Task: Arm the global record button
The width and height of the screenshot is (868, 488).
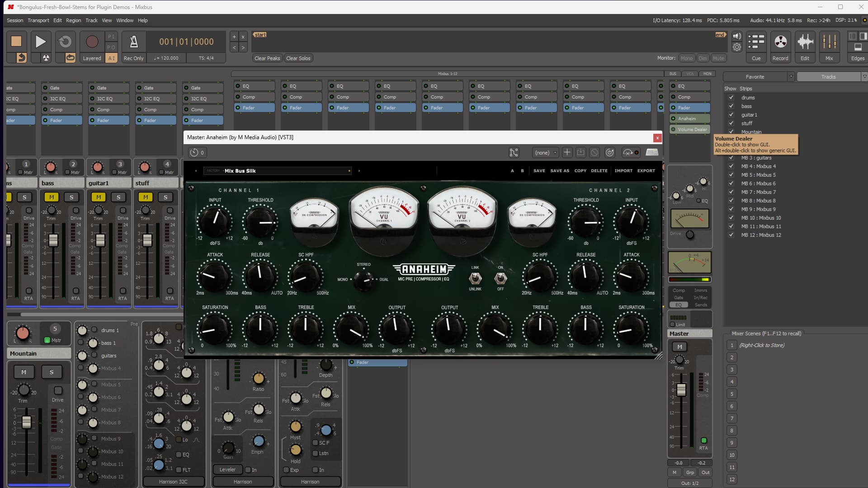Action: [92, 41]
